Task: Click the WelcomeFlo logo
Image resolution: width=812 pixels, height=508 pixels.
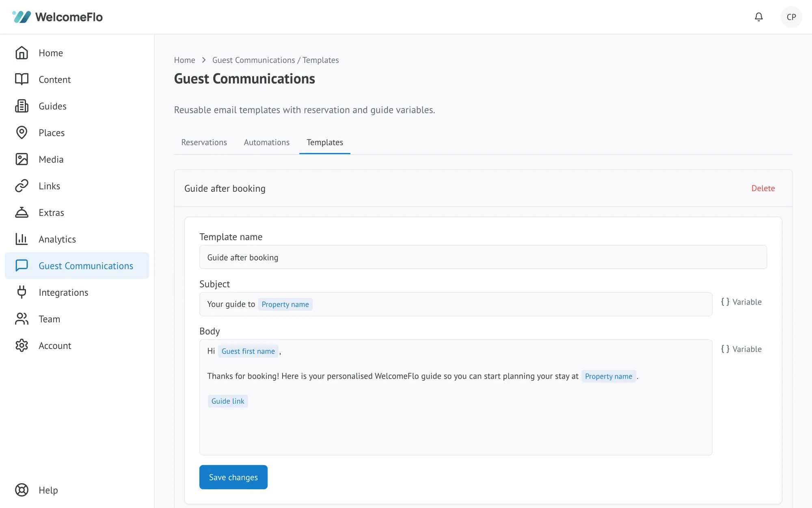Action: 57,17
